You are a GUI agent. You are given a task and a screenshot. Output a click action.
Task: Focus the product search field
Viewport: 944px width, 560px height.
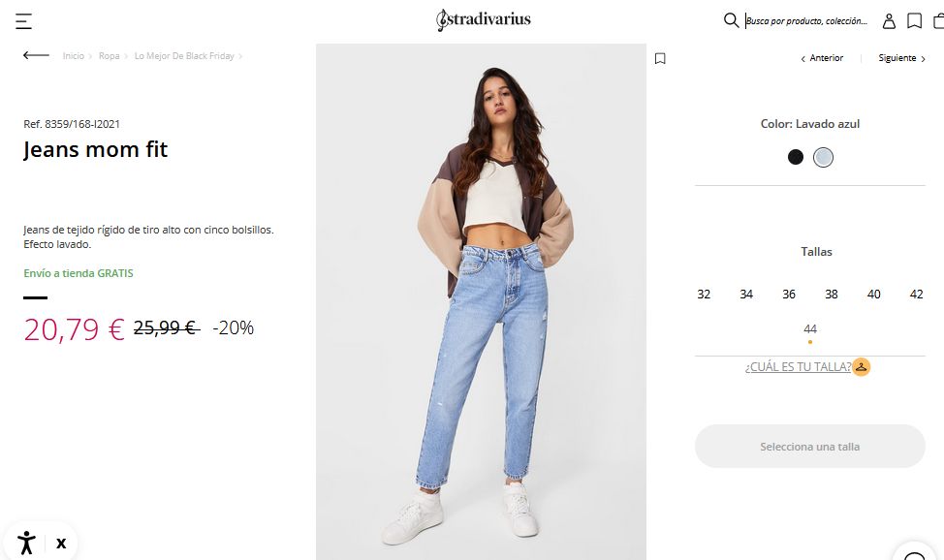[x=806, y=21]
